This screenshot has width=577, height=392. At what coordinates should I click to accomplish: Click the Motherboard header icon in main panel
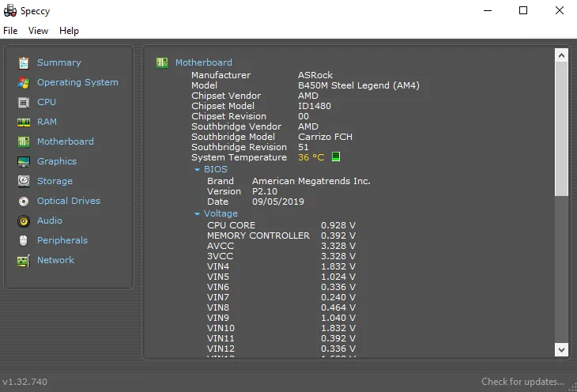click(162, 62)
